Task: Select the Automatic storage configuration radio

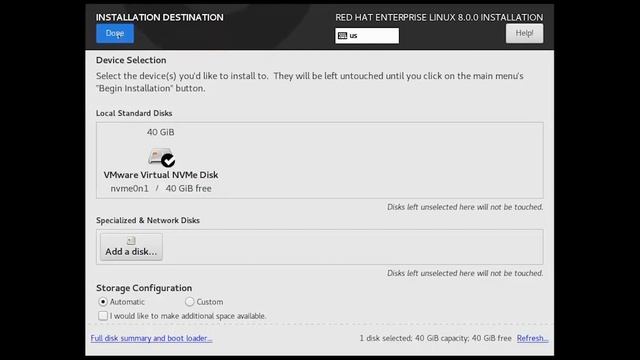Action: point(103,302)
